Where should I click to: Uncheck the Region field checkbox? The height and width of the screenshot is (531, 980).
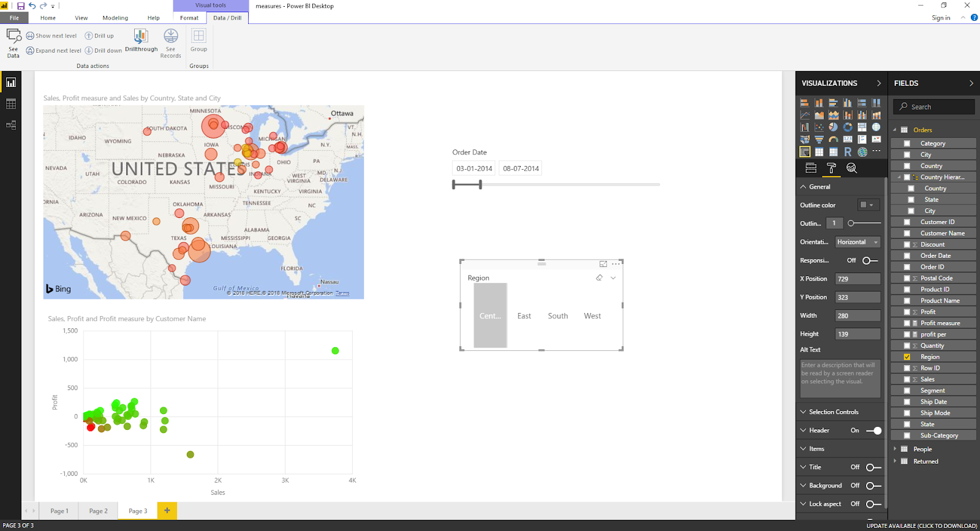click(907, 357)
